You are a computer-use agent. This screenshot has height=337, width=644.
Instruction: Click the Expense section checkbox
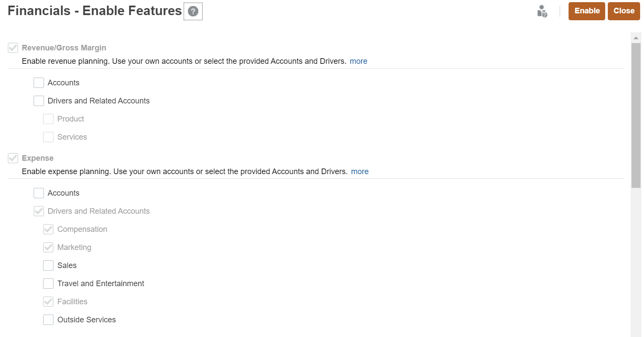pyautogui.click(x=13, y=158)
